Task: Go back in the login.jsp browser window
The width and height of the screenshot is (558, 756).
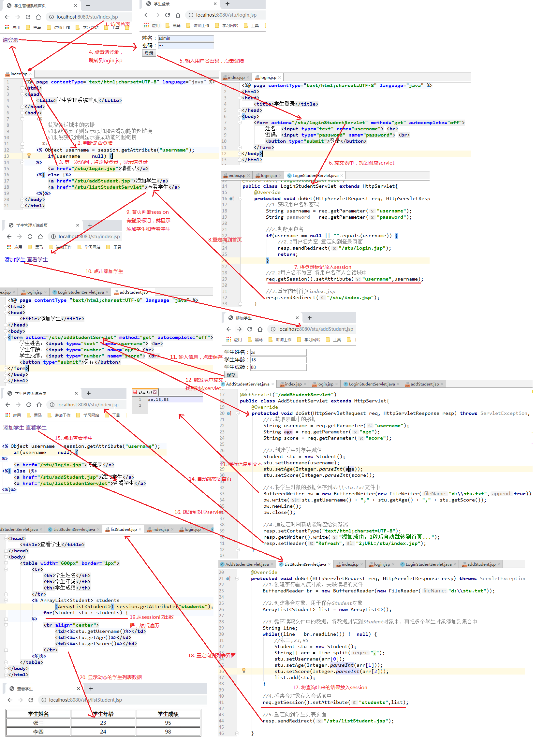Action: click(147, 15)
